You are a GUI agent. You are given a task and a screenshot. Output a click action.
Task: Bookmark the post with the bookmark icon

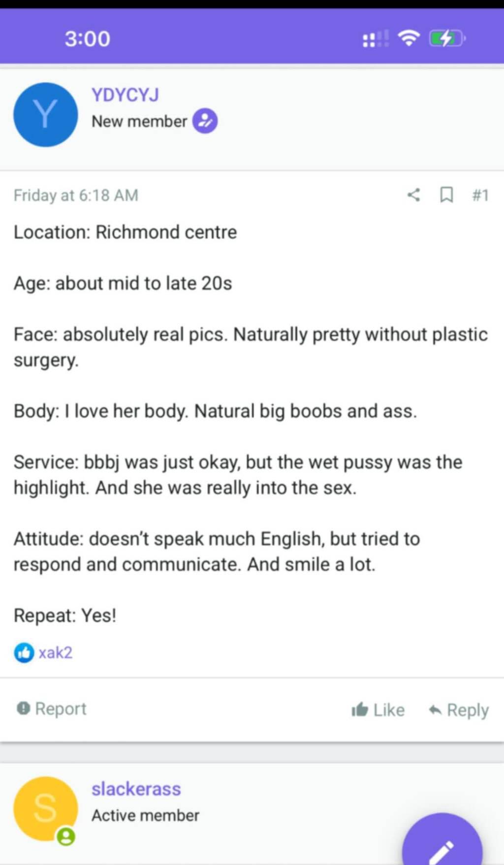click(x=446, y=195)
